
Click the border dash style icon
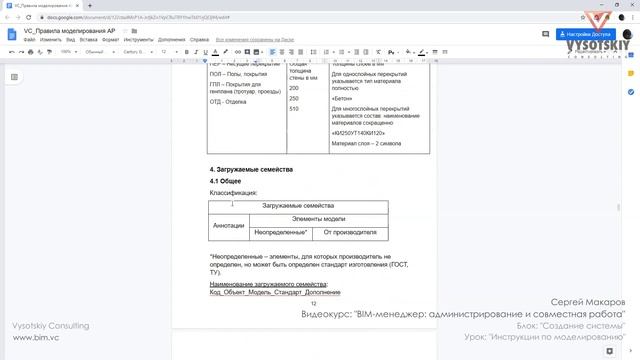coord(445,52)
